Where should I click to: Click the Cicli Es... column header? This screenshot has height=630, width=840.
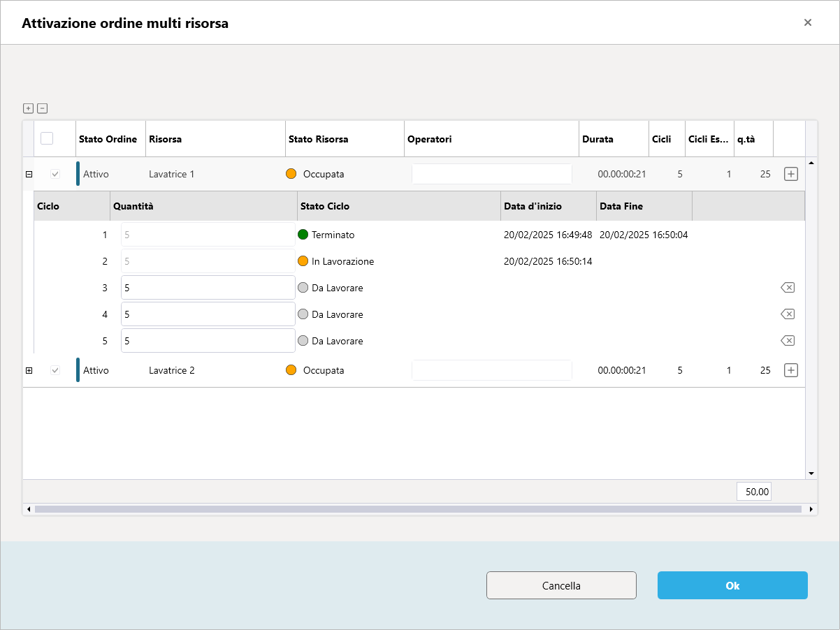coord(709,139)
